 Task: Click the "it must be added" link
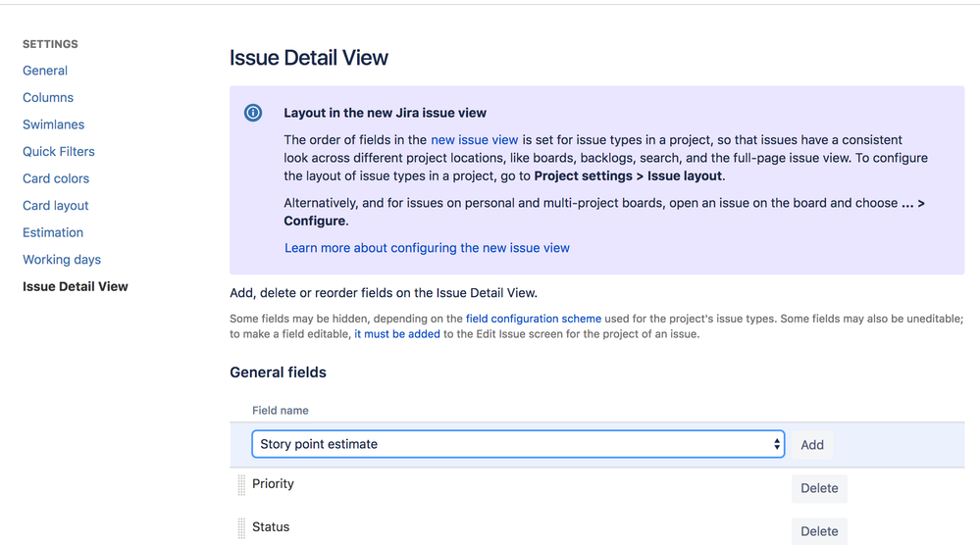click(x=397, y=334)
